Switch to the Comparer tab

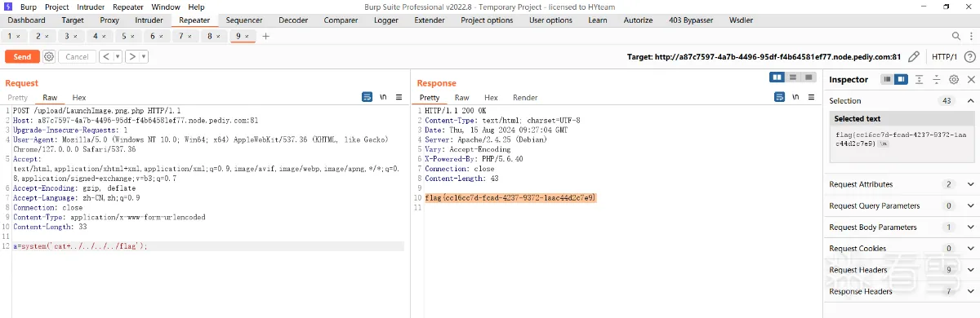pyautogui.click(x=341, y=20)
